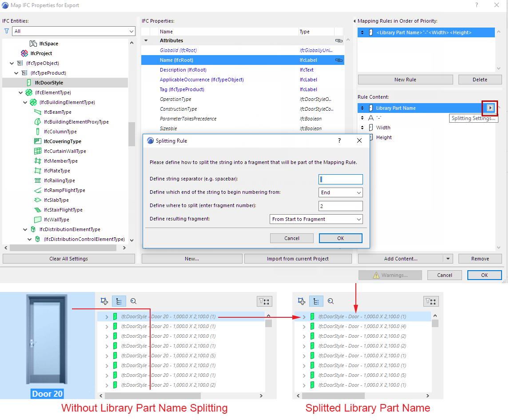Click the IfcBeamType icon

(38, 112)
